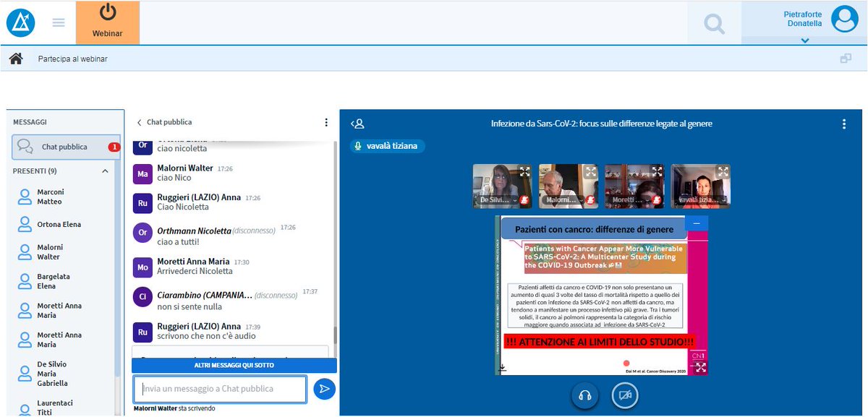Send the chat message with the arrow button

click(x=324, y=389)
